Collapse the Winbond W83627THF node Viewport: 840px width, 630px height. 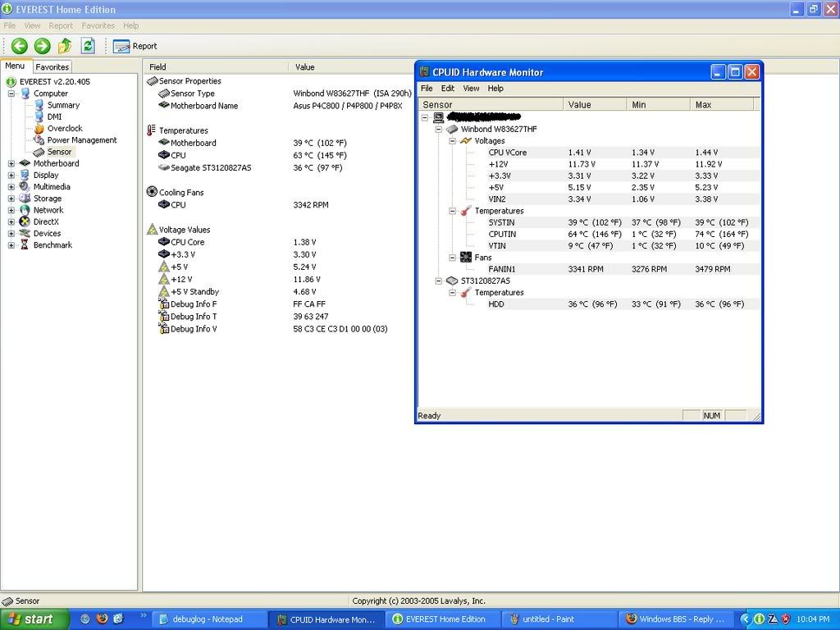[x=439, y=129]
